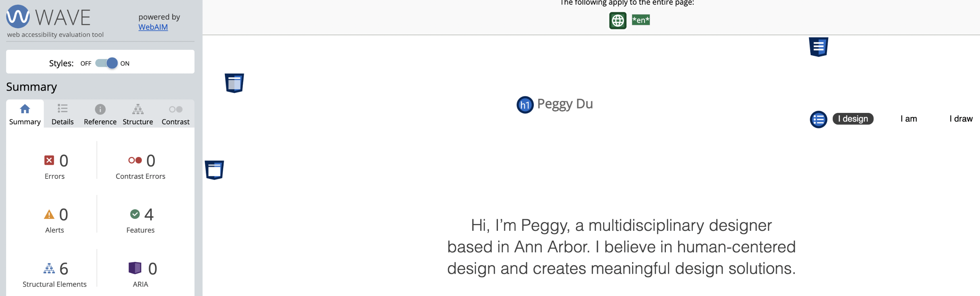Click the h1 heading icon beside Peggy Du

pyautogui.click(x=525, y=105)
